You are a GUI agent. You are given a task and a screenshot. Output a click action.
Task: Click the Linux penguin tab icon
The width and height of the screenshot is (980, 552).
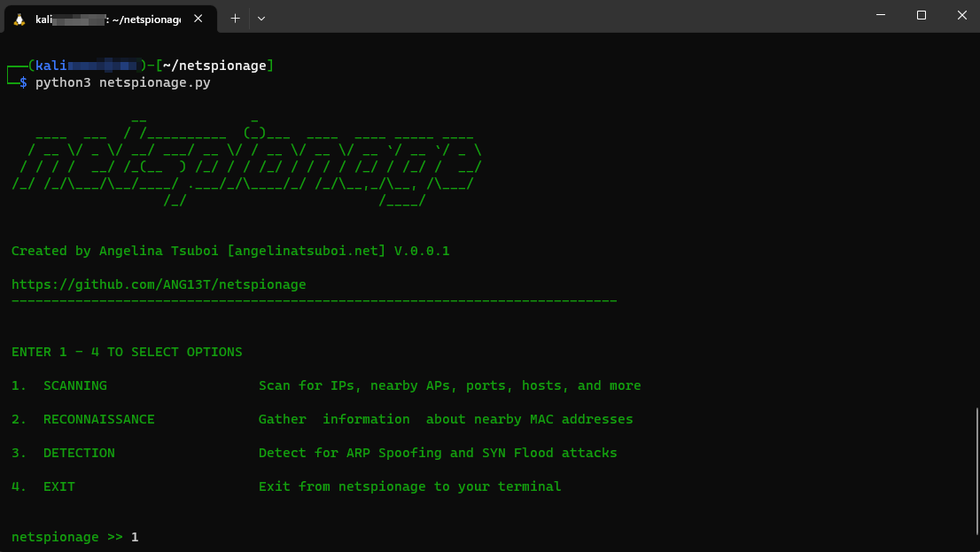[x=19, y=19]
